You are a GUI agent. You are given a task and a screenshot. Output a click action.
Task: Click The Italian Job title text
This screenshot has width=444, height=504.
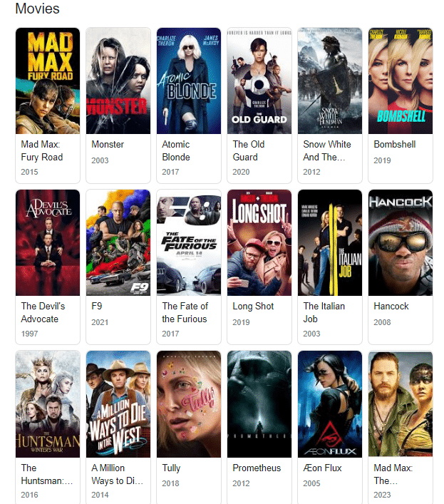click(x=324, y=312)
